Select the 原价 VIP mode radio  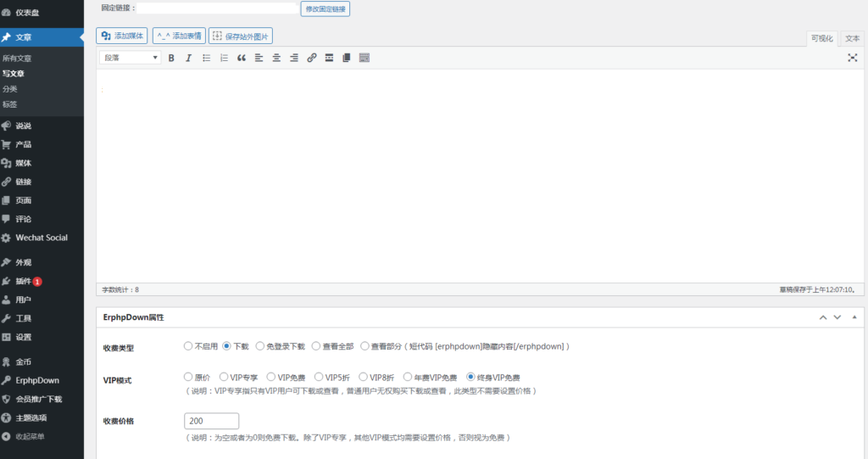click(188, 377)
